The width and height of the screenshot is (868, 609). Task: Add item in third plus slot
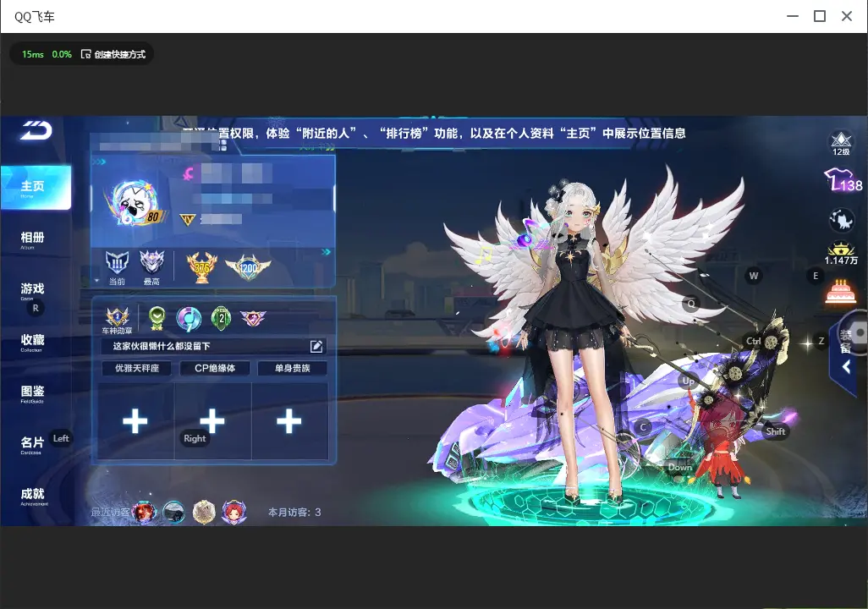coord(289,422)
